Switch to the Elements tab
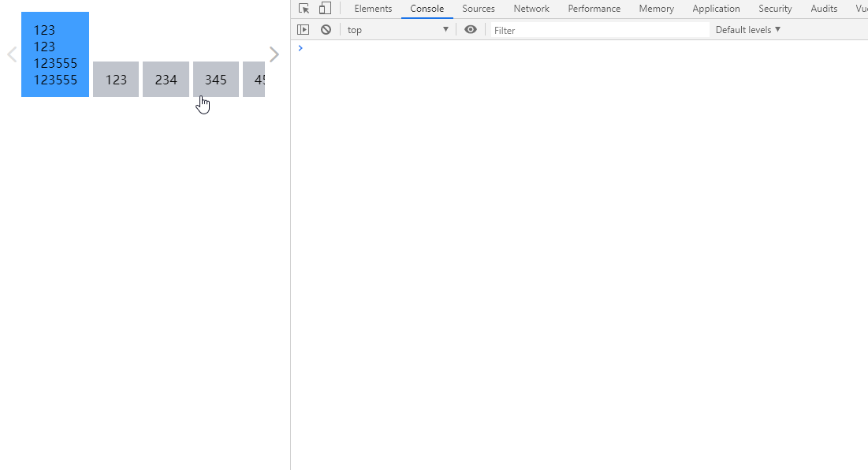 tap(373, 9)
